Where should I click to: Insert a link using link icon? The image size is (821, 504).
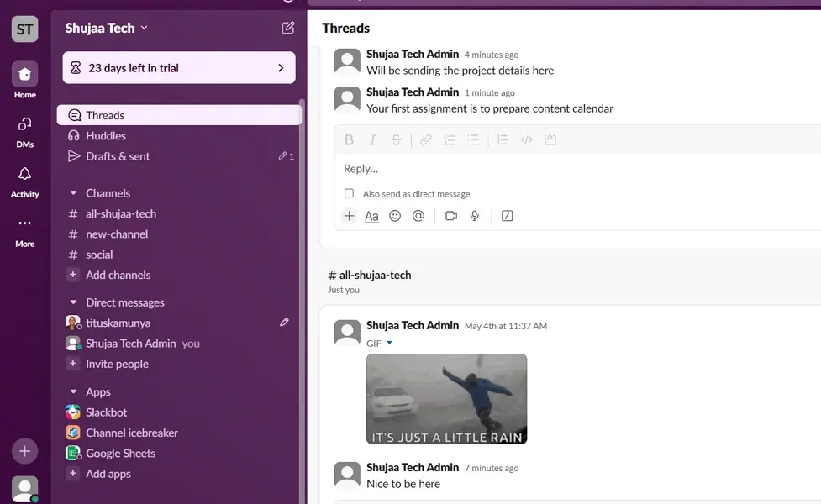[426, 139]
